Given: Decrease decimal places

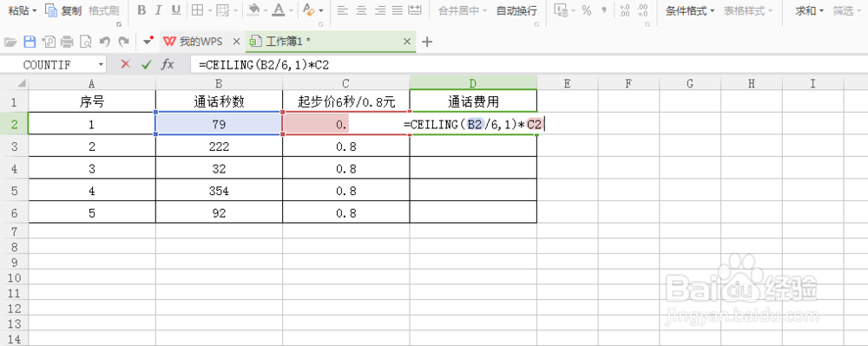Looking at the screenshot, I should point(642,10).
